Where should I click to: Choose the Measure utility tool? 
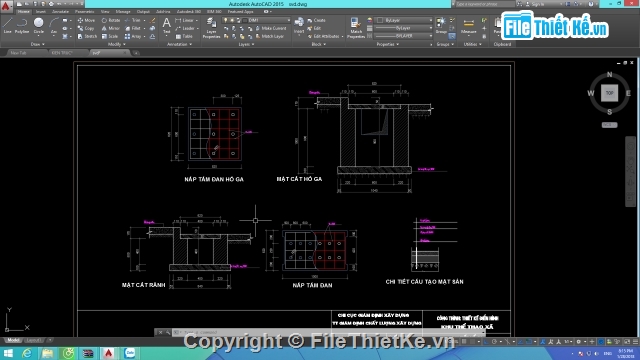[x=468, y=27]
